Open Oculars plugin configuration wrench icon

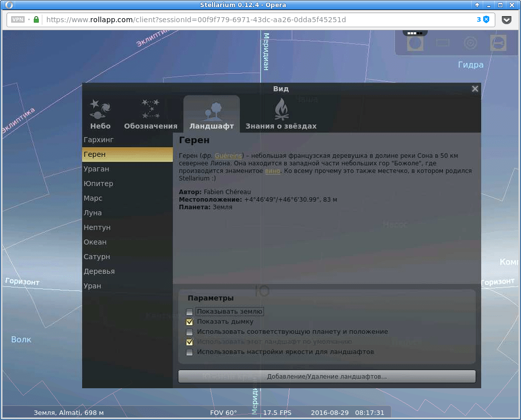point(498,43)
